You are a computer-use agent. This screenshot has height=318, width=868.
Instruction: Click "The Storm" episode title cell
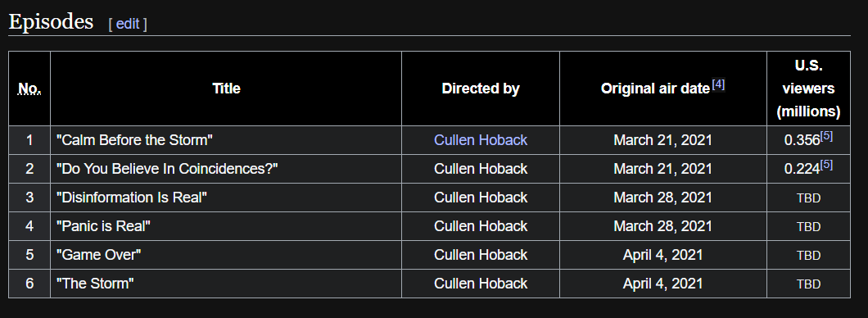coord(226,284)
